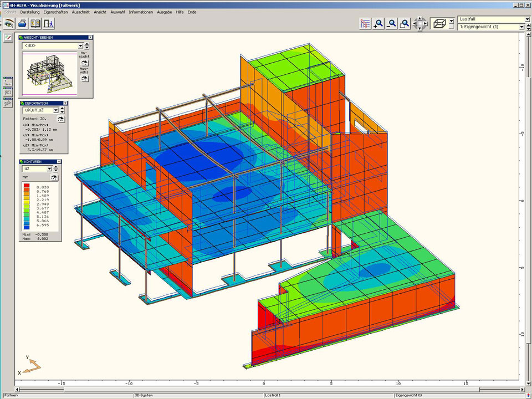Collapse the KONTUREN panel via title arrow

58,161
